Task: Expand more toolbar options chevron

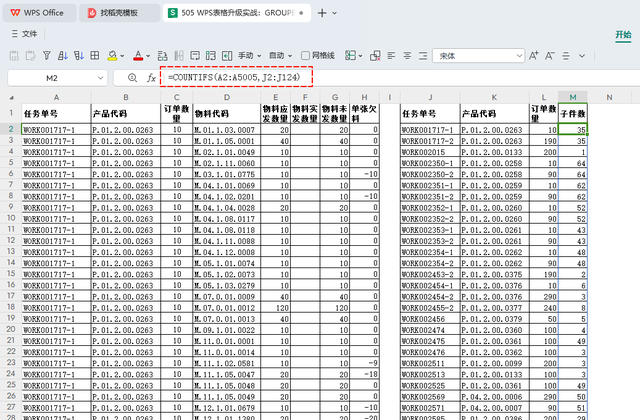Action: (x=582, y=56)
